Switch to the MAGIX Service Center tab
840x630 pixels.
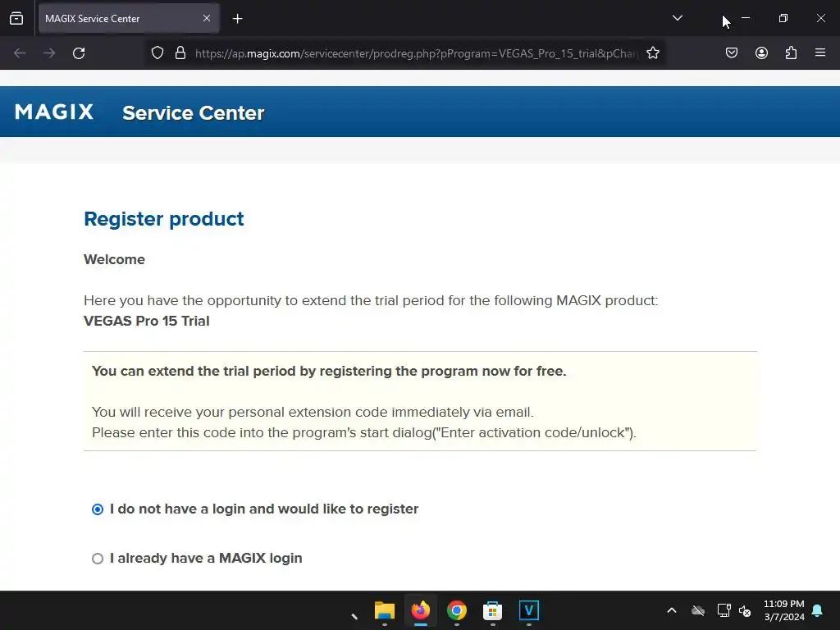tap(129, 18)
